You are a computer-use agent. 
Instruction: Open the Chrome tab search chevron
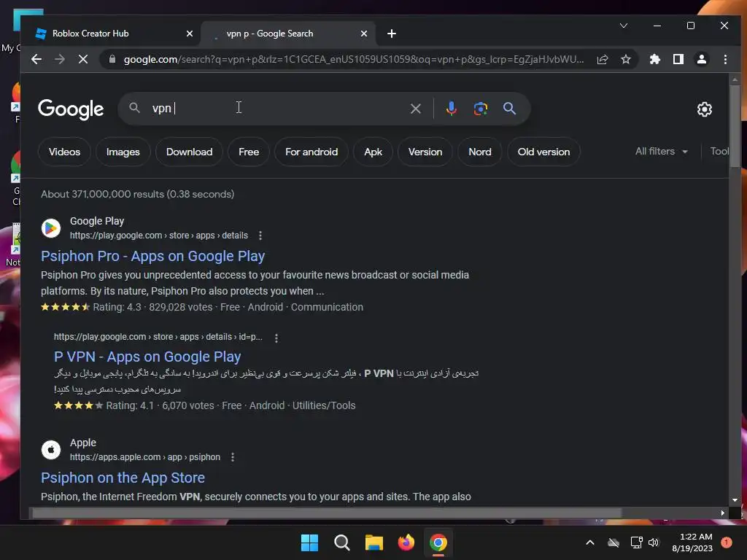[624, 26]
